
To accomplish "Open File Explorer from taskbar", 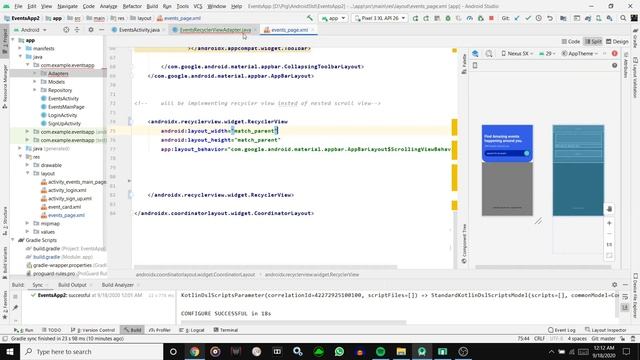I will 401,351.
